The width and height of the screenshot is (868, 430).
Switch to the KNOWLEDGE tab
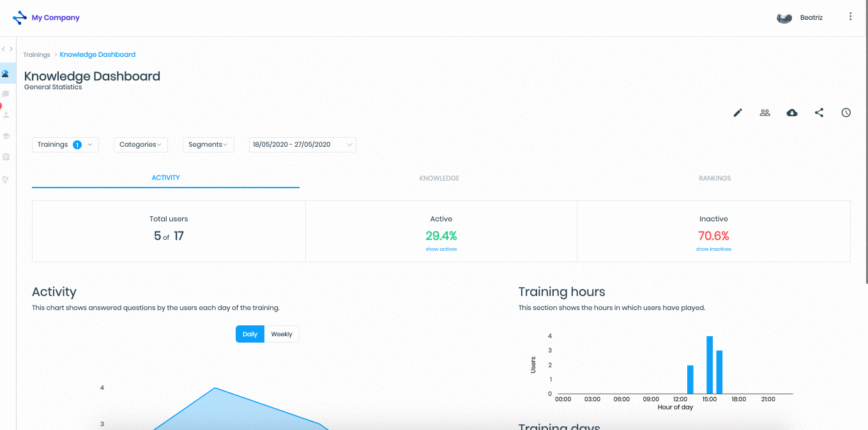tap(439, 179)
